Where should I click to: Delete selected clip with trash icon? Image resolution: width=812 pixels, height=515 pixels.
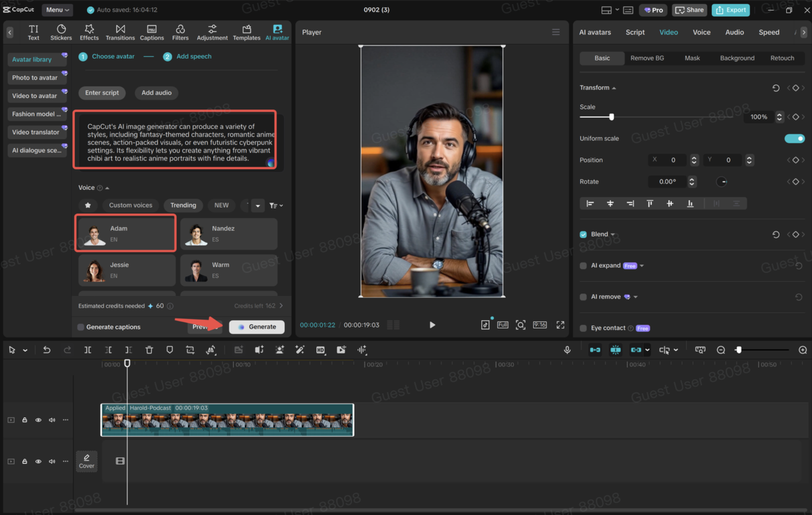click(x=149, y=350)
